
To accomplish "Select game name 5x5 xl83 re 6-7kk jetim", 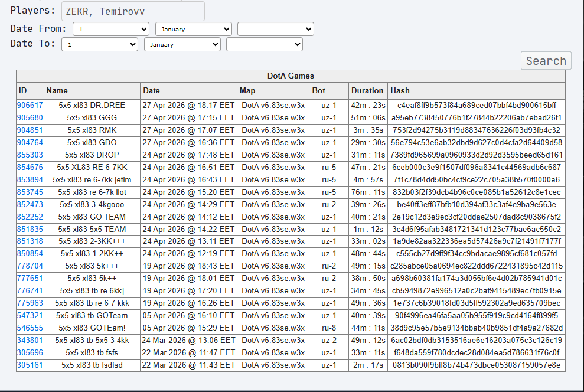I will (x=92, y=179).
